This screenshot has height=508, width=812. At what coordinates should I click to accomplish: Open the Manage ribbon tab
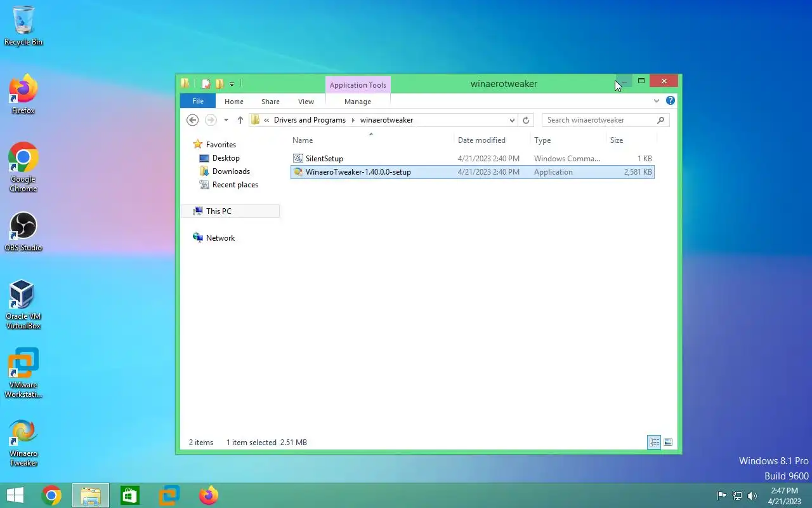pos(358,102)
